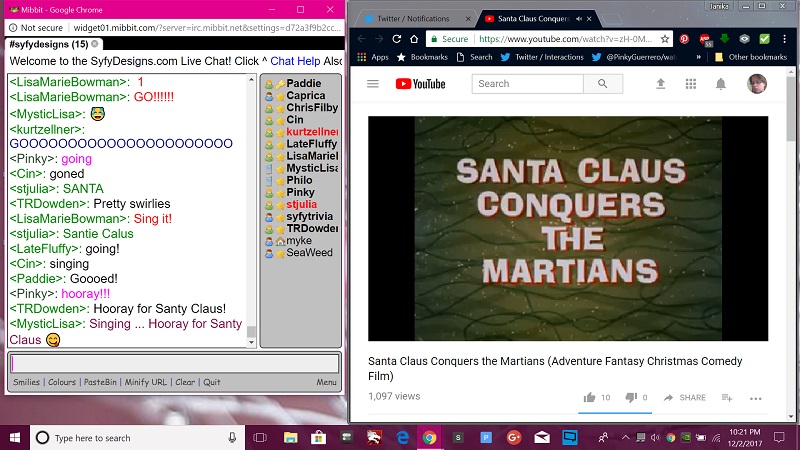Select user myke in the nick list
Image resolution: width=800 pixels, height=450 pixels.
(x=301, y=240)
